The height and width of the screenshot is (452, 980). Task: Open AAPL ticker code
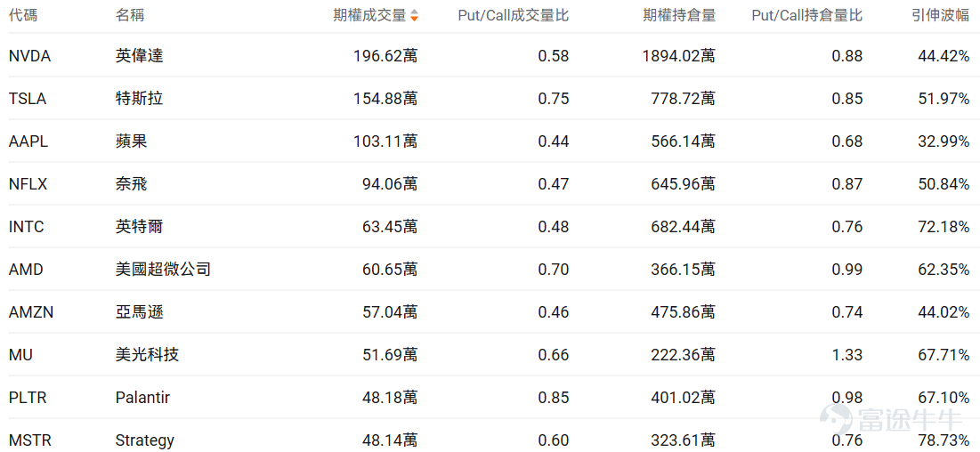pos(28,141)
